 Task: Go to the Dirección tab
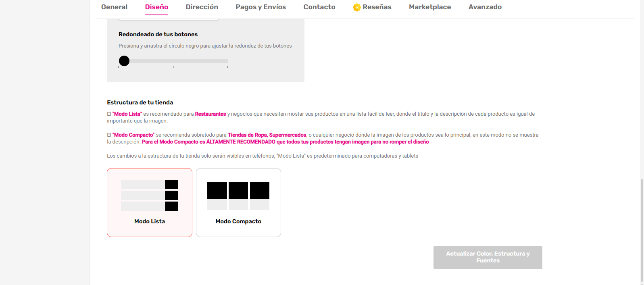202,7
